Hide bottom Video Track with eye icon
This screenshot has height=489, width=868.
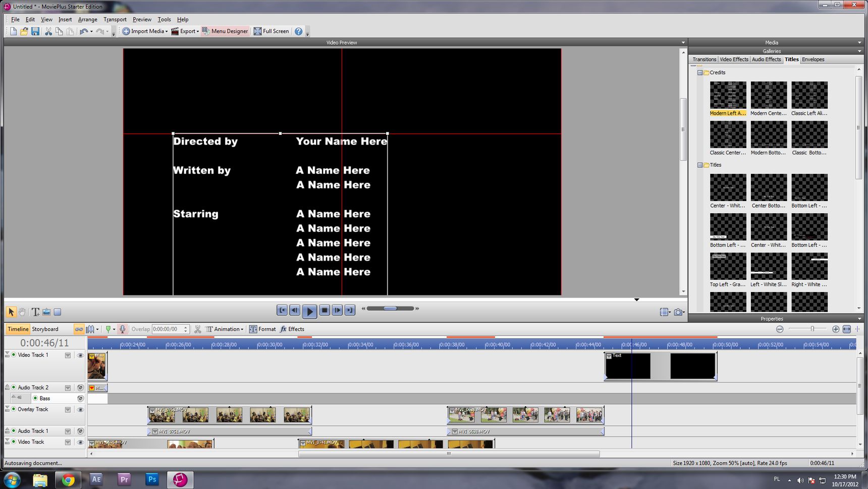80,443
